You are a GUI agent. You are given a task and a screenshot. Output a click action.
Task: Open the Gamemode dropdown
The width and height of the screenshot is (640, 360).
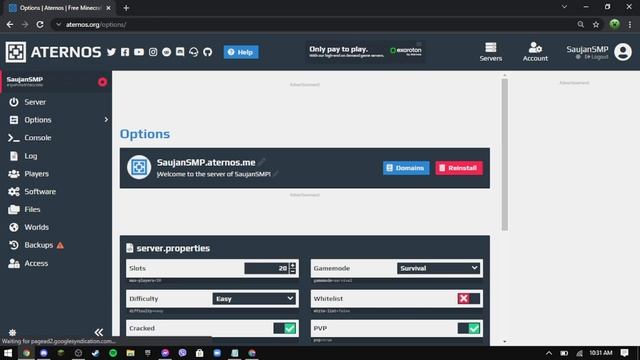pyautogui.click(x=438, y=268)
